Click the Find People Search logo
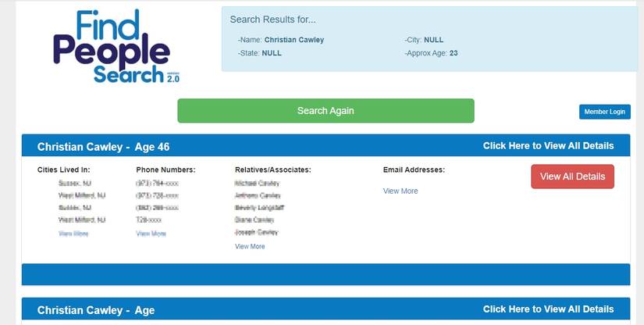644x325 pixels. click(x=116, y=47)
